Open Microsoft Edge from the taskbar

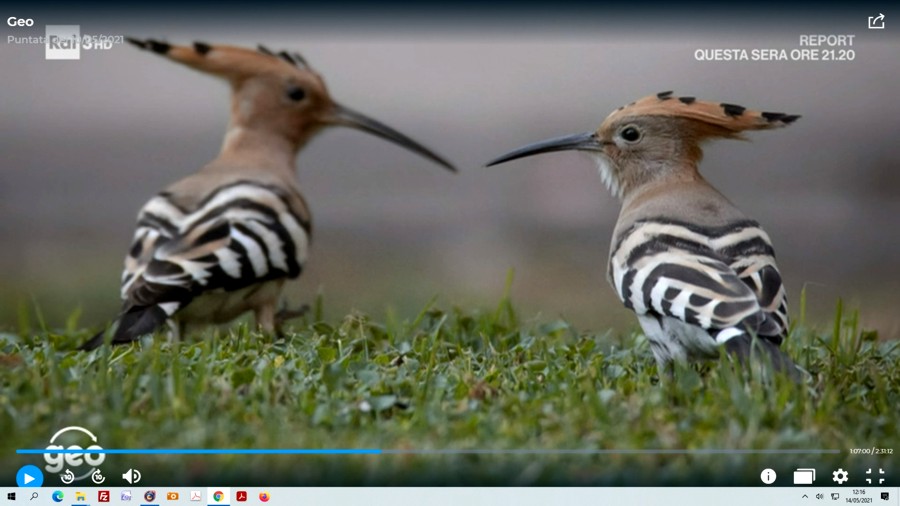(x=57, y=497)
